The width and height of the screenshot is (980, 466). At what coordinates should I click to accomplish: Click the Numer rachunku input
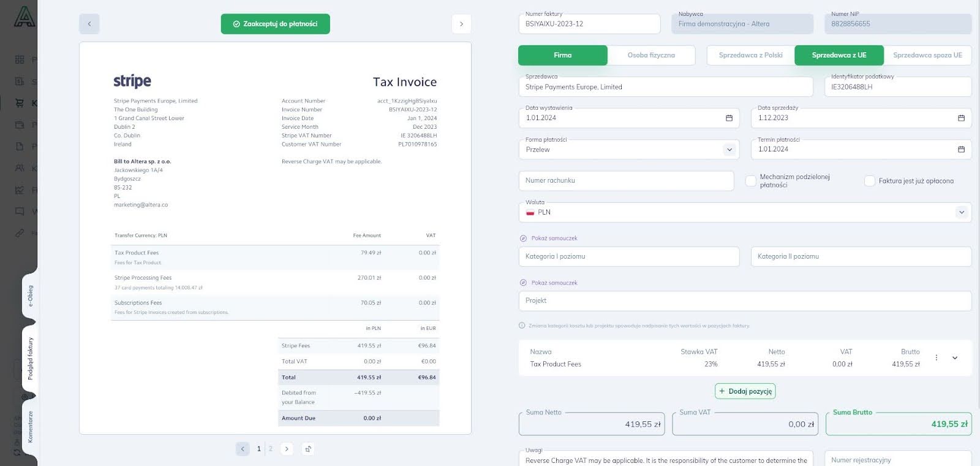626,180
